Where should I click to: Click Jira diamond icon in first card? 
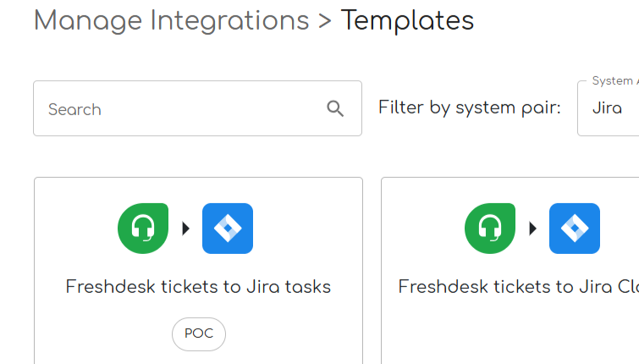tap(228, 229)
